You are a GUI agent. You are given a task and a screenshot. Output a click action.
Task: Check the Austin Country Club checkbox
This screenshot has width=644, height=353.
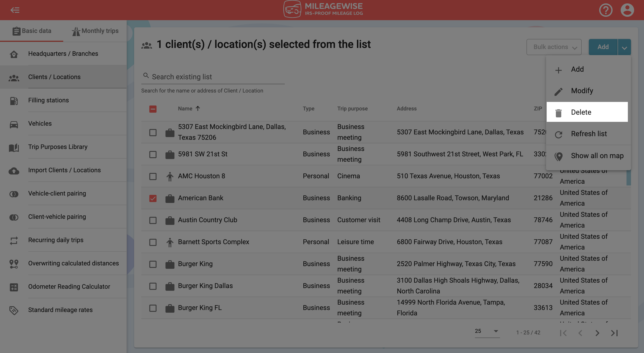click(x=153, y=220)
